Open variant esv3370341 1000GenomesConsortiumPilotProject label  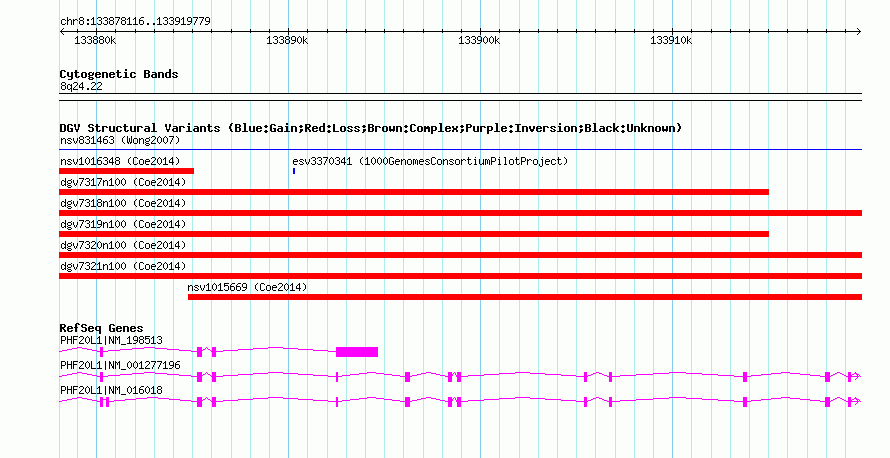(430, 161)
